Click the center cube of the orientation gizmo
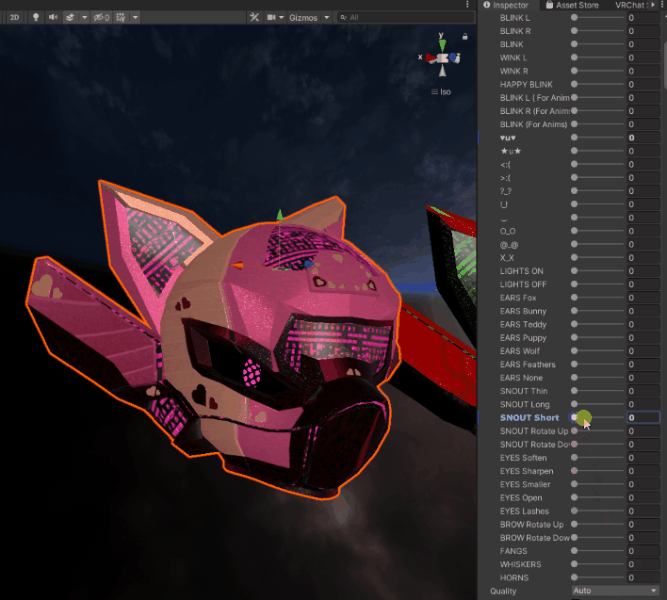This screenshot has width=667, height=600. click(x=443, y=58)
